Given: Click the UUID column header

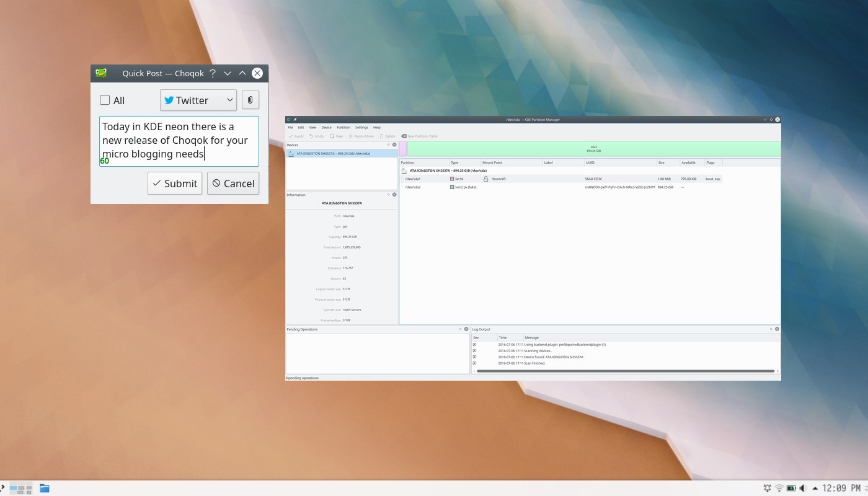Looking at the screenshot, I should coord(620,162).
